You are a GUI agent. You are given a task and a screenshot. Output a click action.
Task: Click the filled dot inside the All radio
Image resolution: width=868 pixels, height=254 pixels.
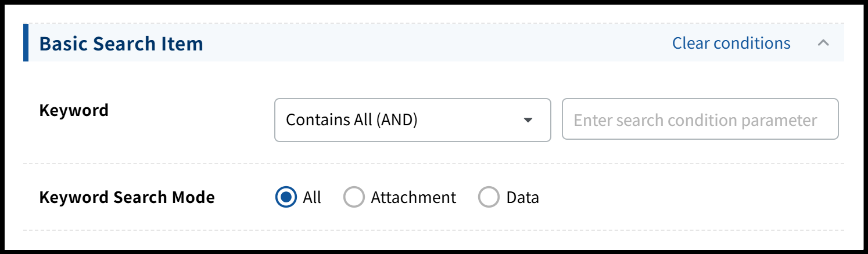click(285, 198)
